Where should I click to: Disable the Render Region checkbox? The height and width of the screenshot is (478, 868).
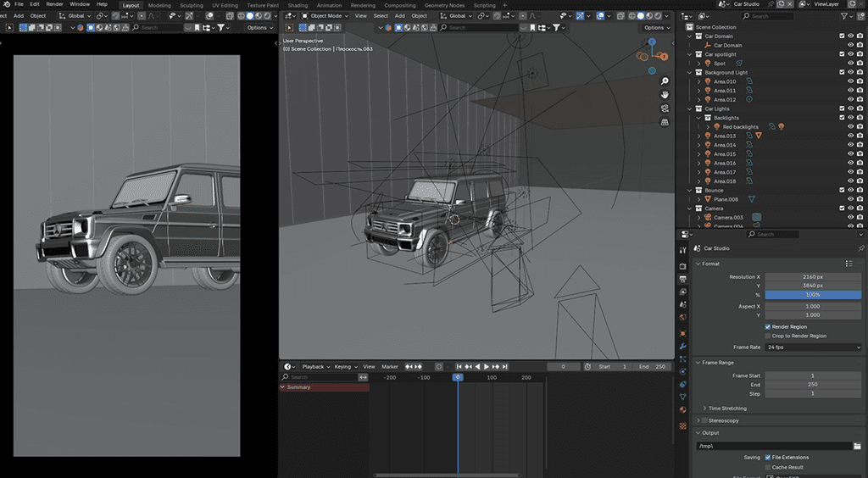pos(768,326)
